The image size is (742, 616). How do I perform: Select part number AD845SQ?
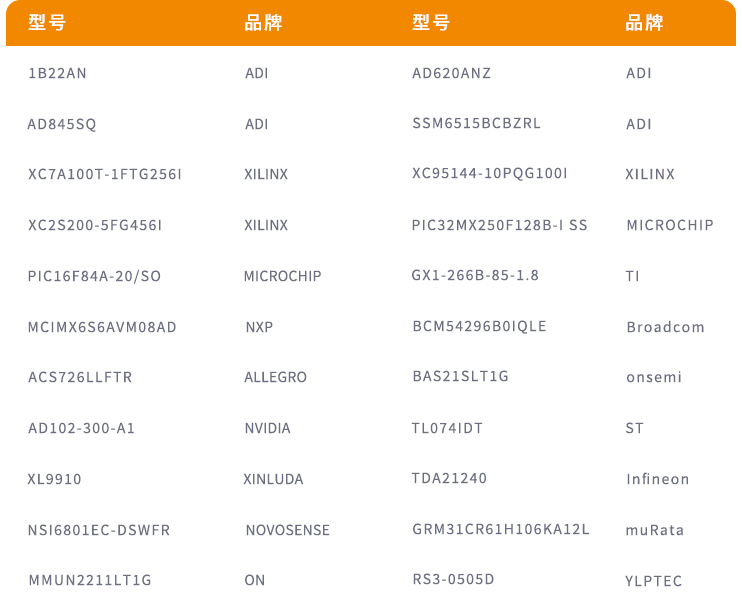click(x=62, y=125)
